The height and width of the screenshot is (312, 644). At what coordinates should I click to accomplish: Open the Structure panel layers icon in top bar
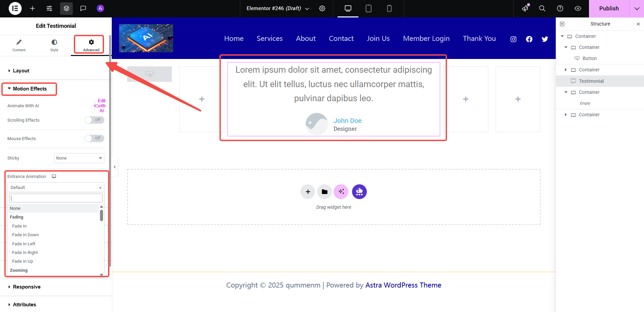tap(66, 8)
